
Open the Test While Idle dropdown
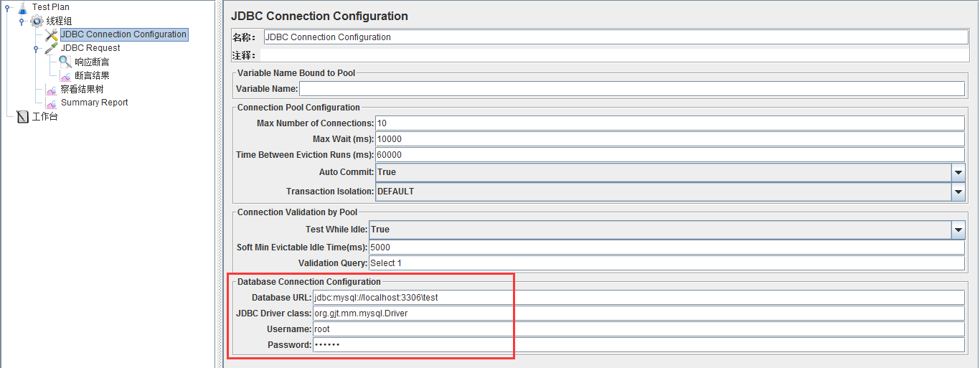958,230
